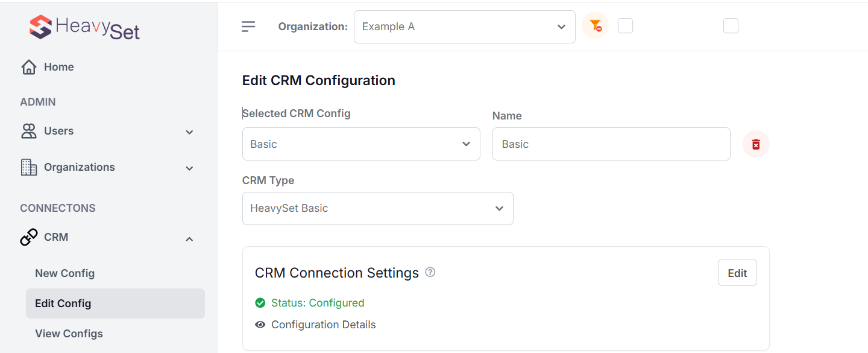Click the HeavySet logo
The width and height of the screenshot is (868, 353).
pos(84,27)
